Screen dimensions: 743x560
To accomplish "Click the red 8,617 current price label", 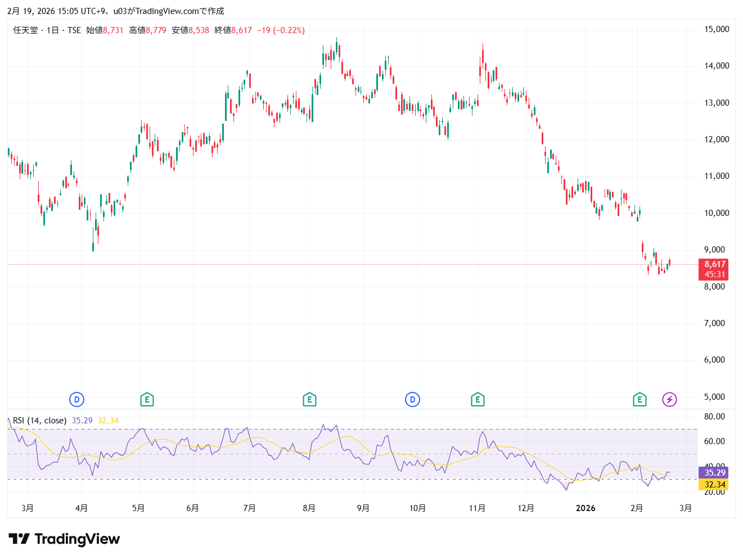I will (714, 264).
